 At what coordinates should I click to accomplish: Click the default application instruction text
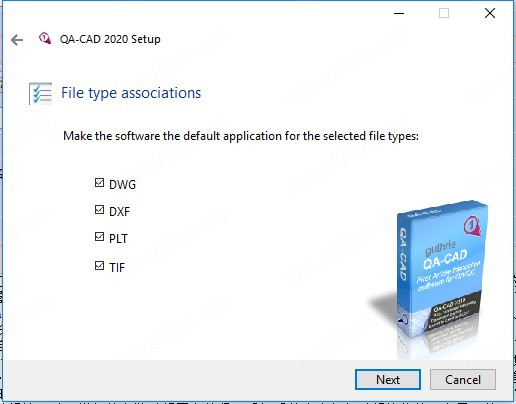click(241, 136)
